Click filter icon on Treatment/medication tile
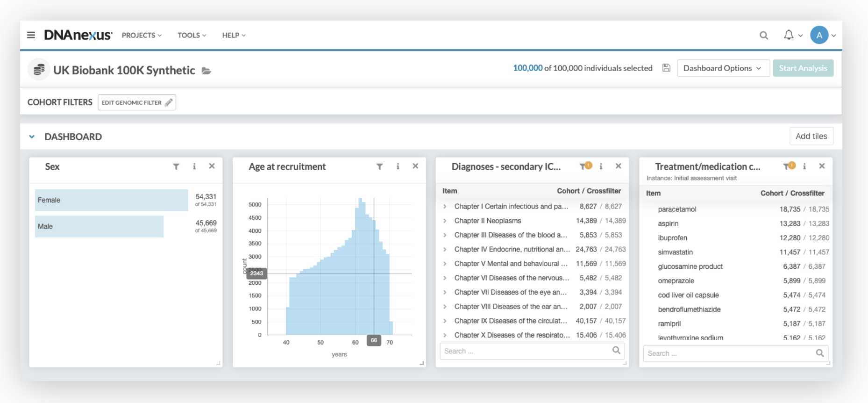868x403 pixels. point(788,166)
